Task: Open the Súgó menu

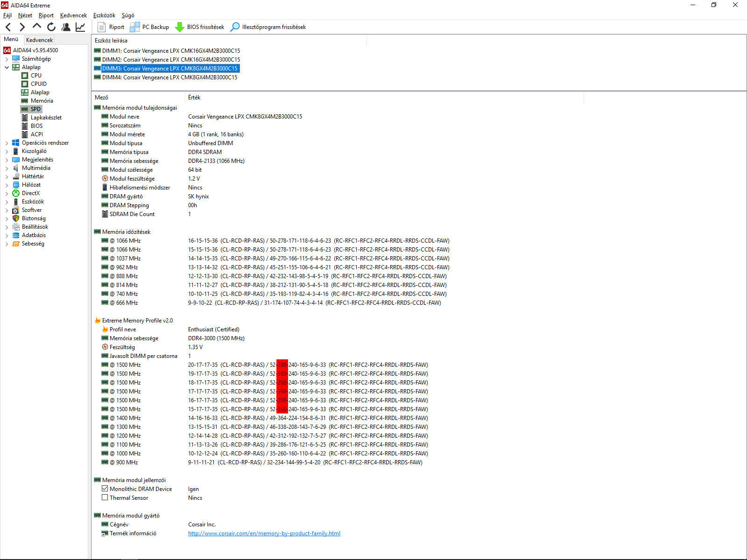Action: pos(128,15)
